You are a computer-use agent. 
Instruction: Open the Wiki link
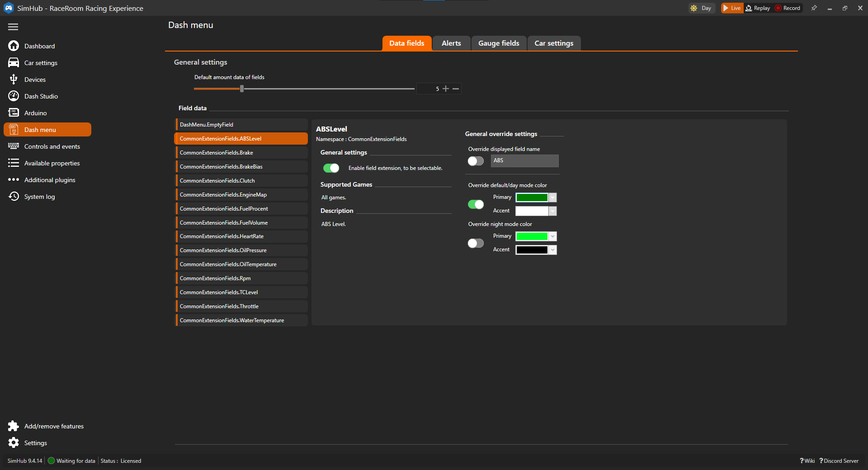coord(807,461)
